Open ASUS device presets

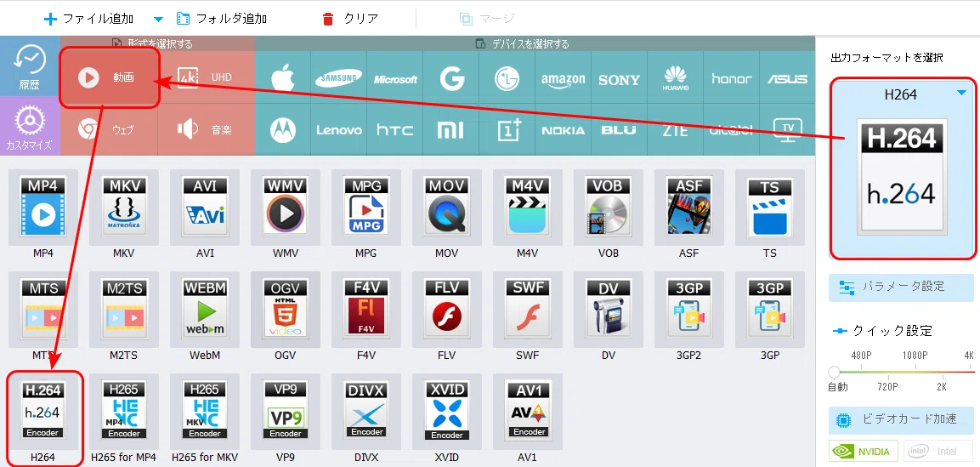(x=788, y=78)
